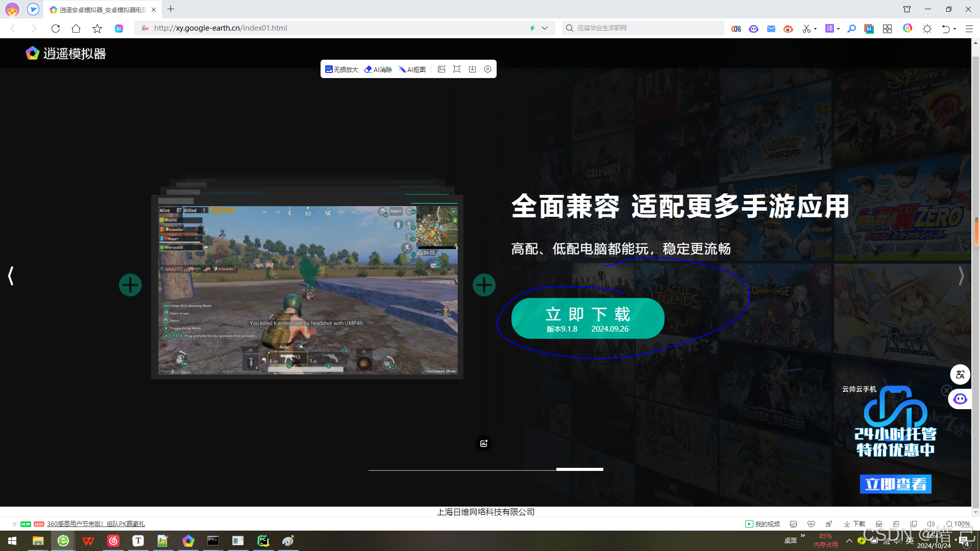Go to the browser home page icon
The image size is (980, 551).
[x=76, y=29]
